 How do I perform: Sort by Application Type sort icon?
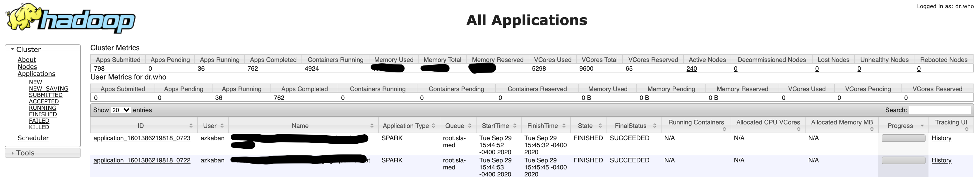[x=433, y=126]
